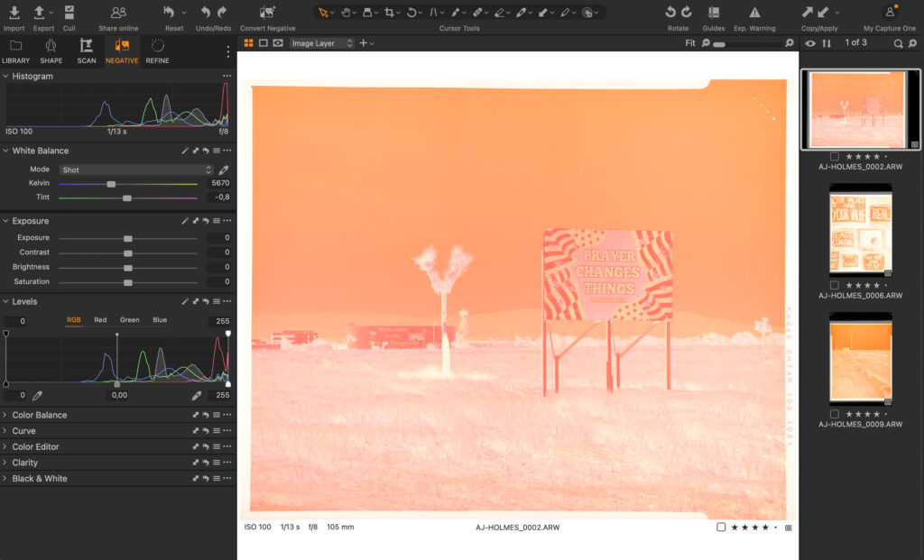Open the White Balance Mode dropdown
Image resolution: width=924 pixels, height=560 pixels.
pyautogui.click(x=136, y=170)
